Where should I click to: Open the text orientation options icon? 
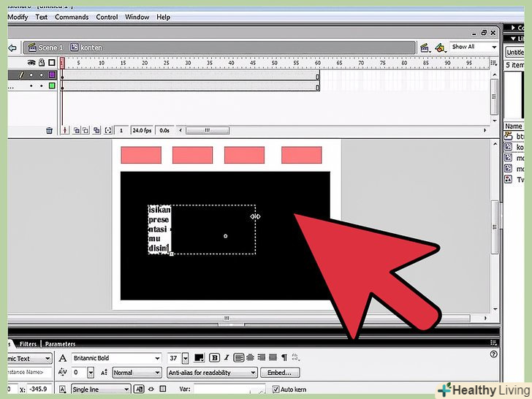[x=295, y=357]
